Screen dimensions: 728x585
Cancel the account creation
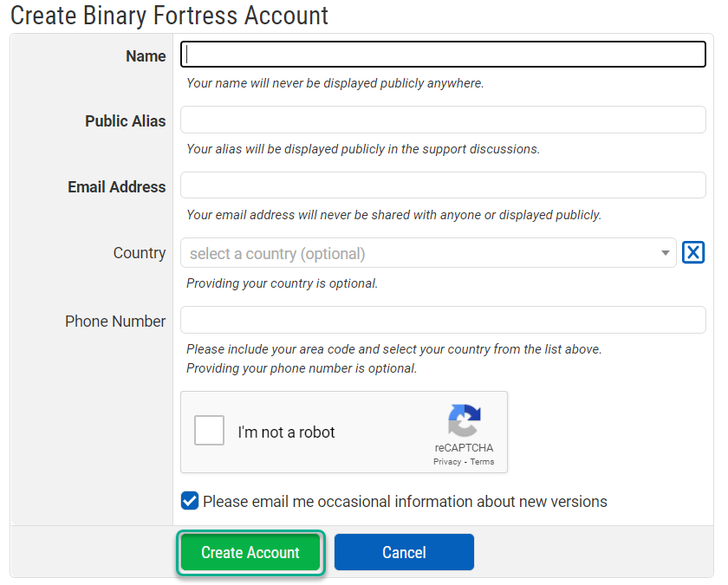[404, 552]
